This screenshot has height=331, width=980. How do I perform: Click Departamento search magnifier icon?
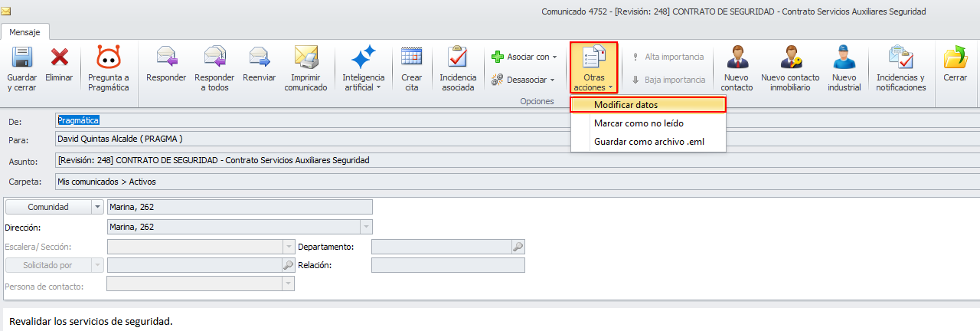(x=518, y=247)
